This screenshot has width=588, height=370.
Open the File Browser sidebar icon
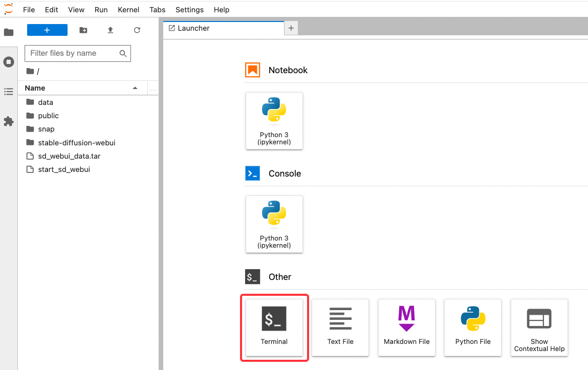pyautogui.click(x=9, y=32)
